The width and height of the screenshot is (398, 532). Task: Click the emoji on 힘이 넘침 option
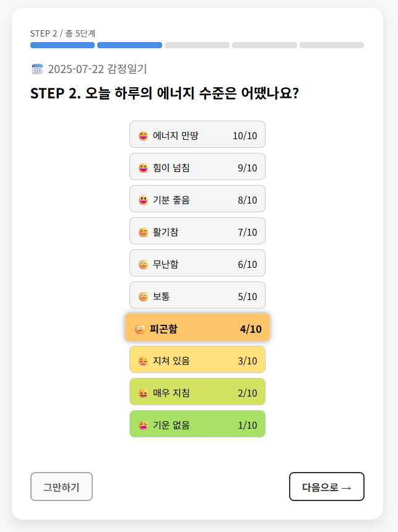pos(144,168)
